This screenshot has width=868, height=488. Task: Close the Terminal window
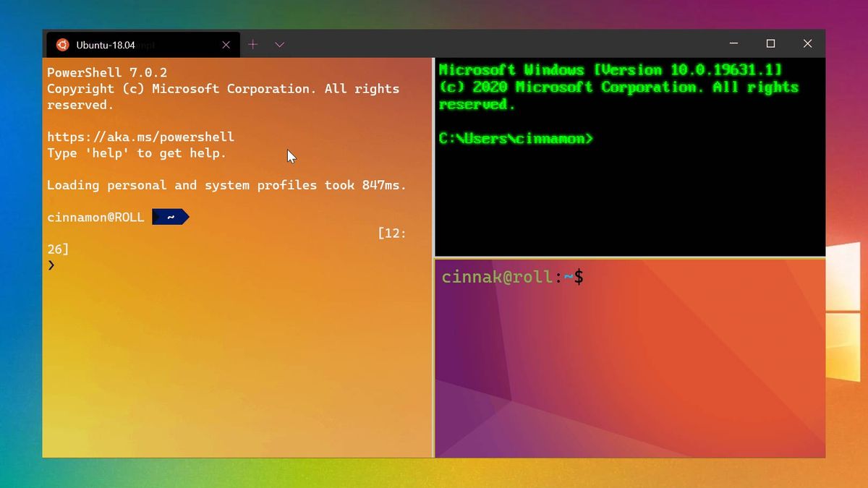807,44
